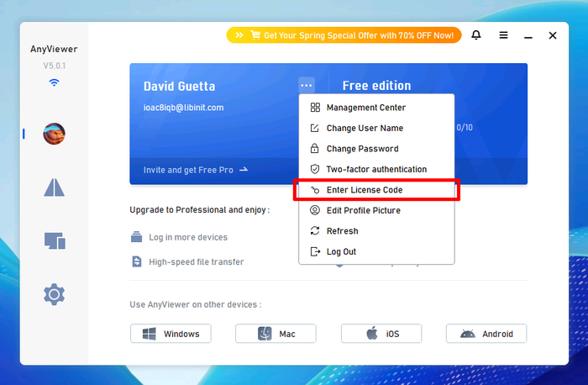Open Two-factor authentication option
This screenshot has height=385, width=588.
tap(376, 169)
